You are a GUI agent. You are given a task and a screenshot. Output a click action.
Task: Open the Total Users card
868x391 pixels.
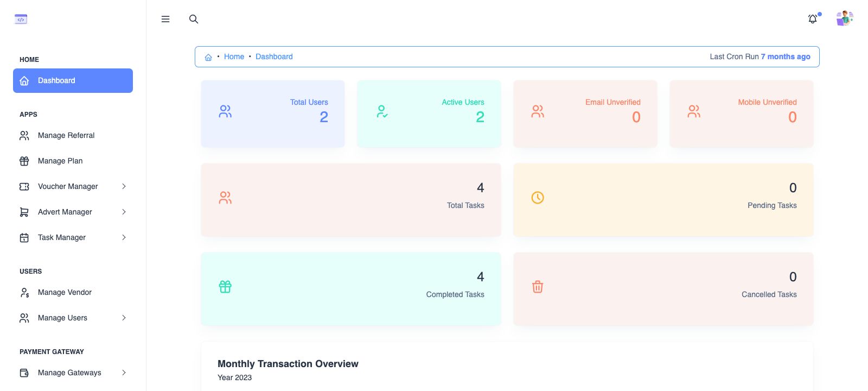(x=273, y=113)
